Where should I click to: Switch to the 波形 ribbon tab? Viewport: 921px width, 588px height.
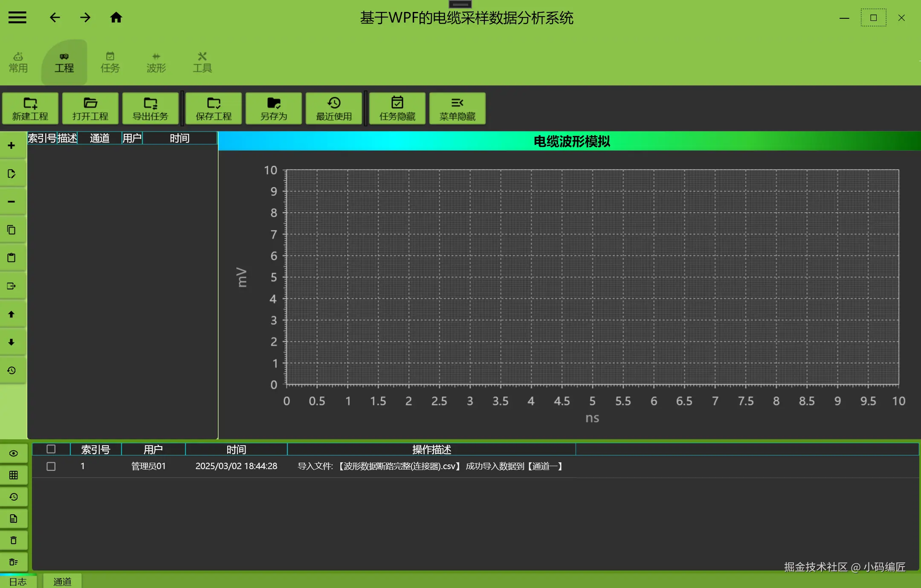(156, 63)
